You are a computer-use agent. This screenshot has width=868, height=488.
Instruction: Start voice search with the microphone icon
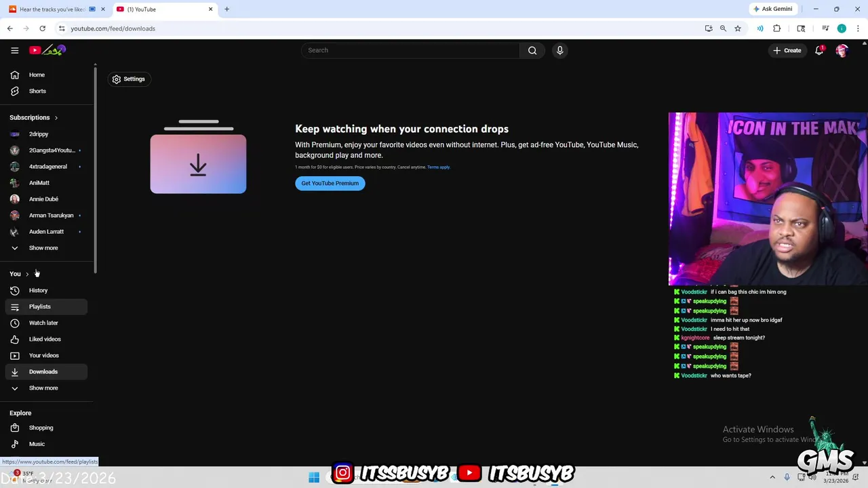(560, 50)
